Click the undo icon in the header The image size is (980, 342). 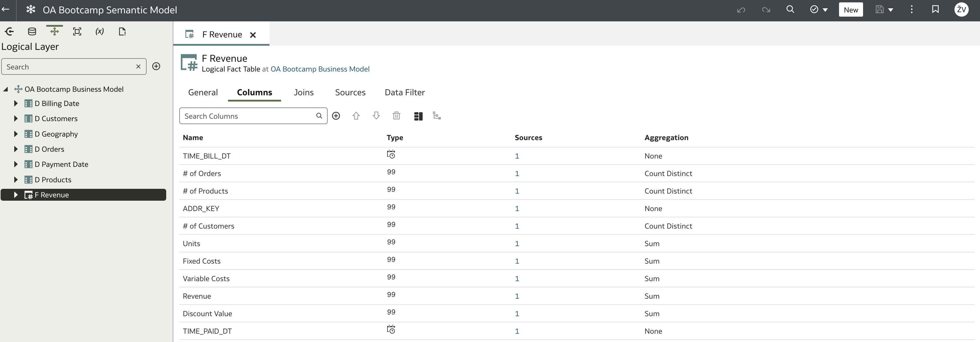point(741,10)
